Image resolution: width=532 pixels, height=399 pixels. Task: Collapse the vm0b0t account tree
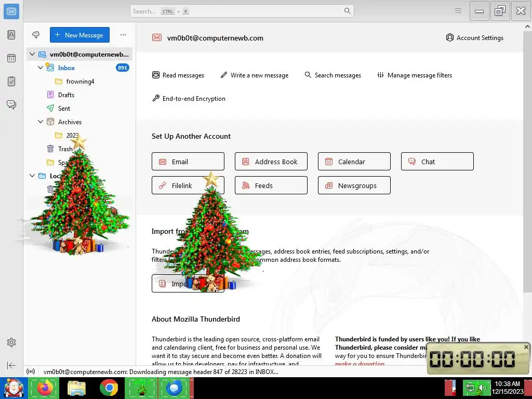pos(32,54)
